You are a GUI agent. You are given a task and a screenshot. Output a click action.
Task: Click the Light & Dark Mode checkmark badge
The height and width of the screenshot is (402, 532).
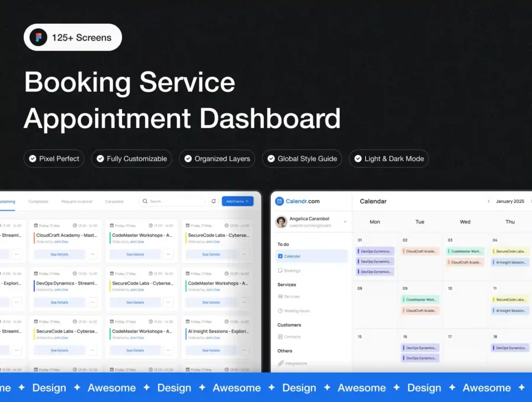pos(388,159)
